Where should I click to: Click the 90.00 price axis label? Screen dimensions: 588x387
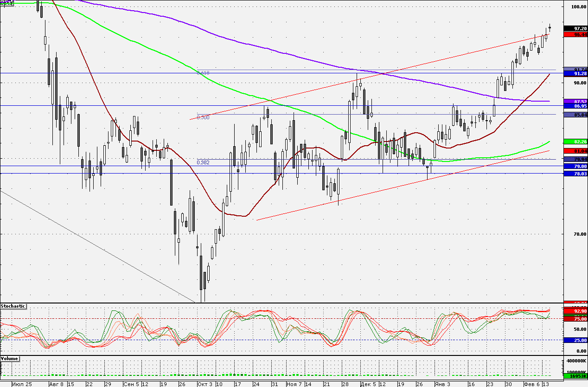[580, 83]
